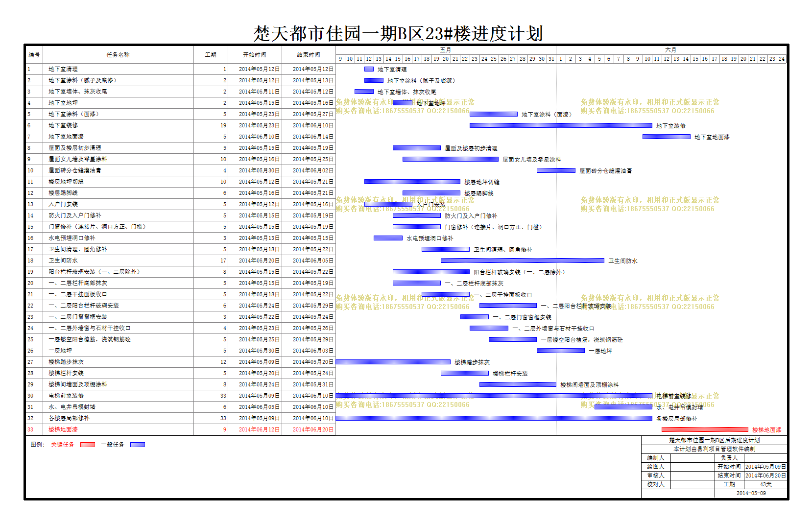Select task 地下室清理 in the task name column
Viewport: 812px width, 523px height.
tap(63, 69)
